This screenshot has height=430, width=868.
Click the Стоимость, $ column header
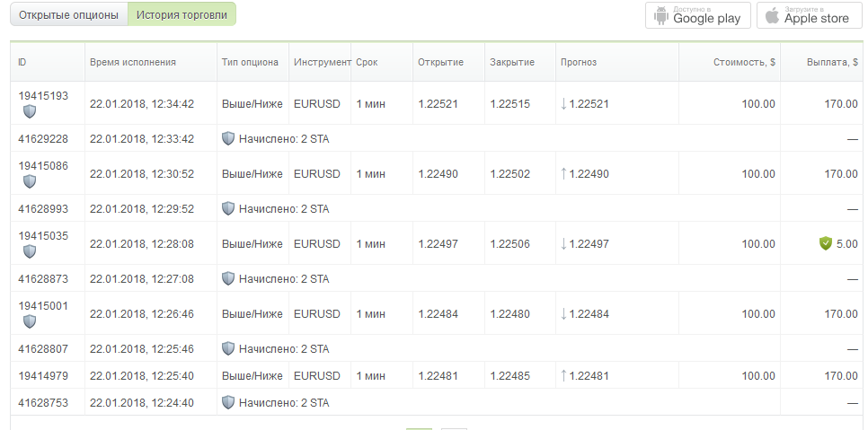pyautogui.click(x=744, y=63)
